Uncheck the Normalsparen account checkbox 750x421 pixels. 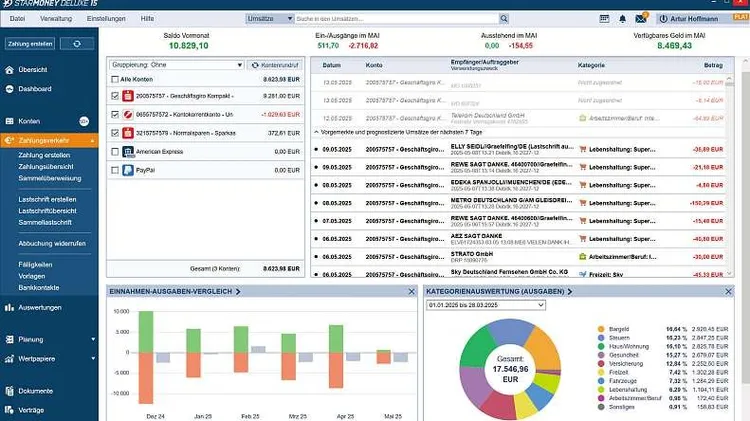coord(115,133)
